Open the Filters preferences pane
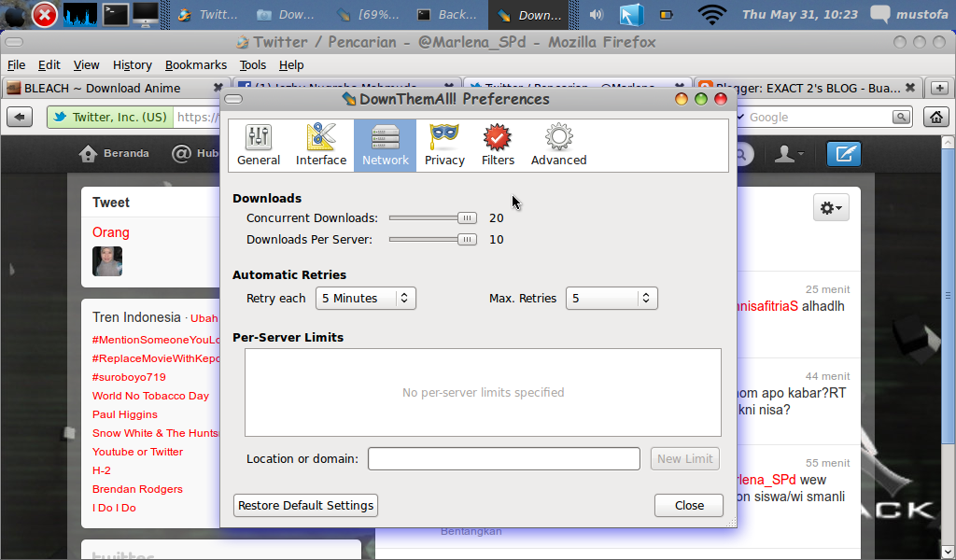The height and width of the screenshot is (560, 956). (498, 145)
